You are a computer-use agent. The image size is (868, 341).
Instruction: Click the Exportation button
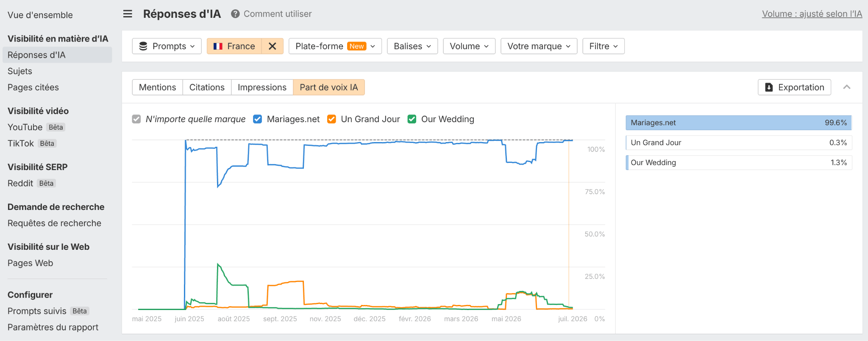pyautogui.click(x=794, y=87)
